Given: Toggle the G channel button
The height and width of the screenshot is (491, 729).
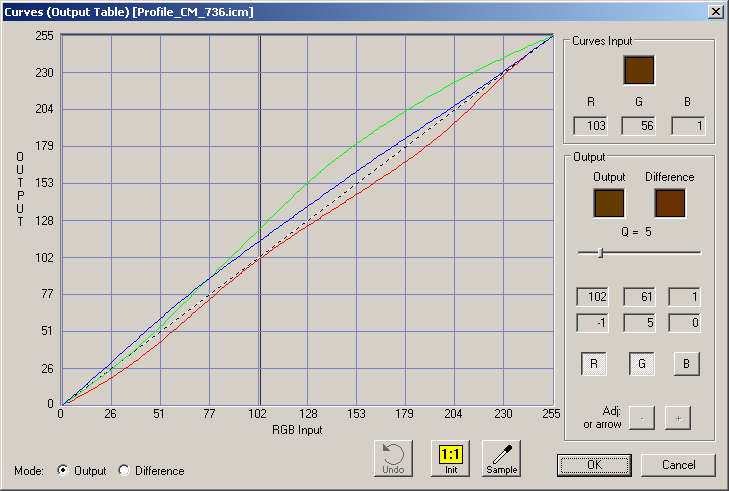Looking at the screenshot, I should (642, 364).
